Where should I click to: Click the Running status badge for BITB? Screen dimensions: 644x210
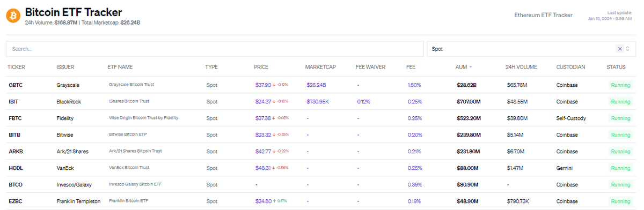point(621,136)
